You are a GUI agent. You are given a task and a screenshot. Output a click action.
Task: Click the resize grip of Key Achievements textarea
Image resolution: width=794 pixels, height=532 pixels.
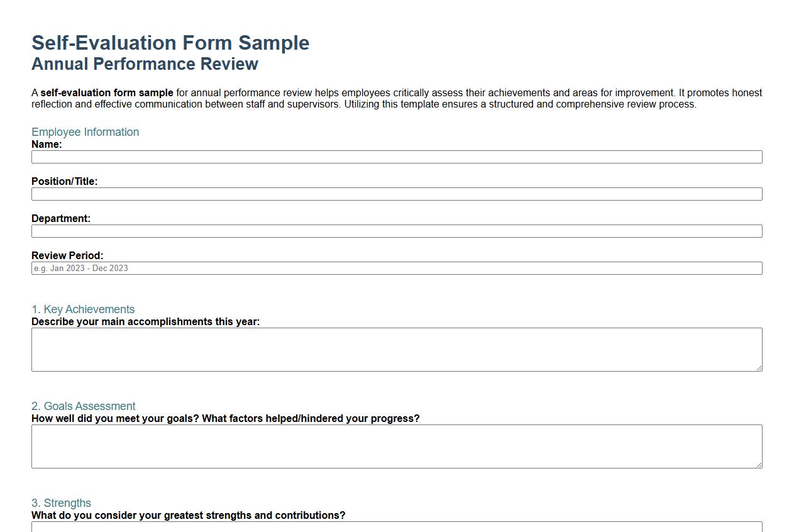pos(759,370)
